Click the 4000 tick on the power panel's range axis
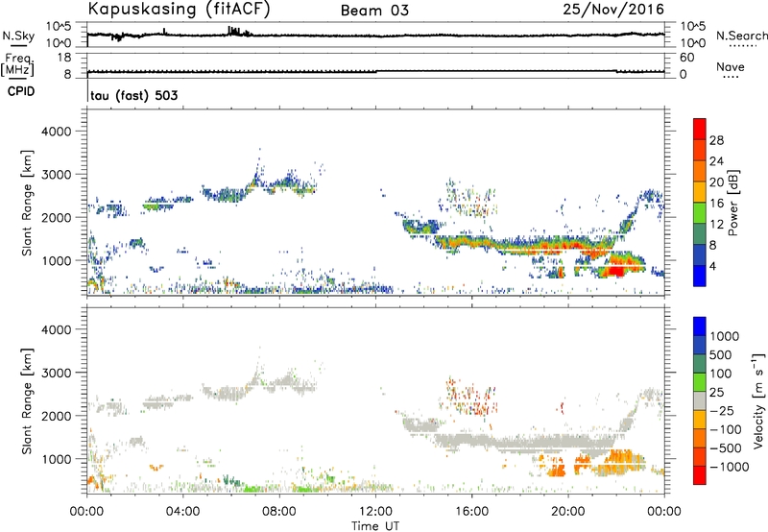This screenshot has width=768, height=532. (x=57, y=132)
